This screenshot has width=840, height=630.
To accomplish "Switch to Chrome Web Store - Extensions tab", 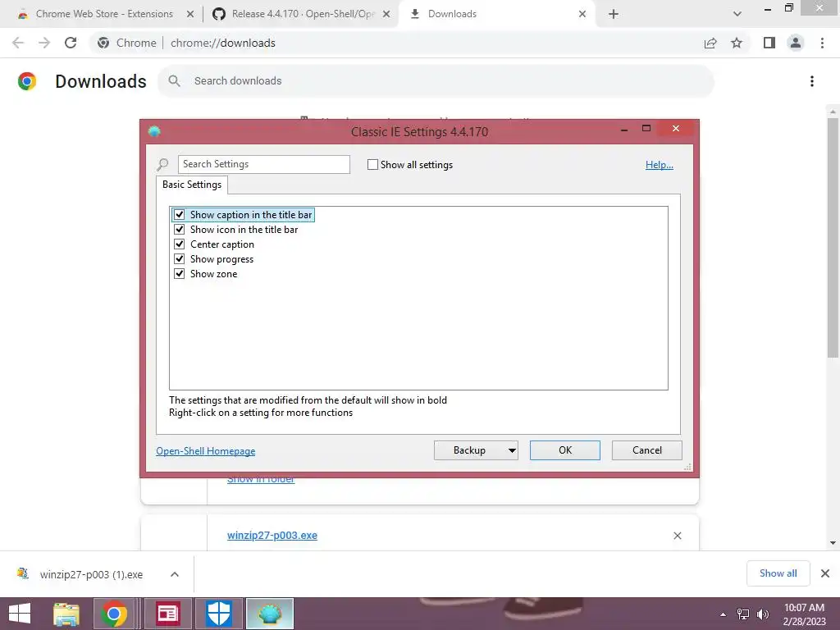I will pyautogui.click(x=104, y=14).
